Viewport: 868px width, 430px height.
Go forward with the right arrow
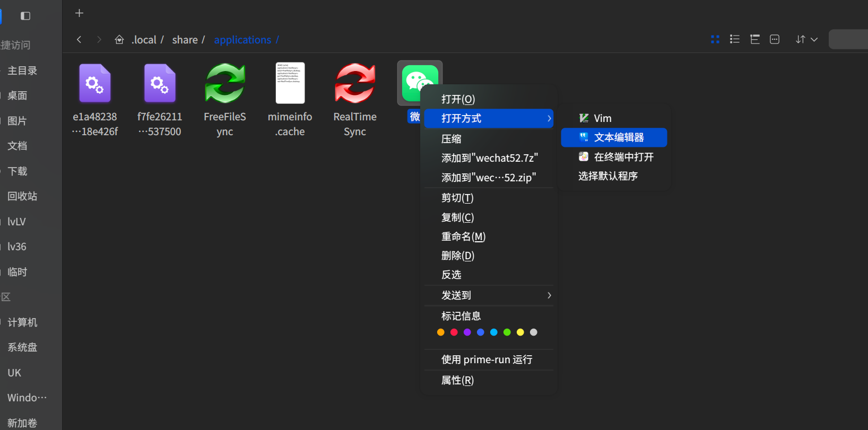click(99, 40)
